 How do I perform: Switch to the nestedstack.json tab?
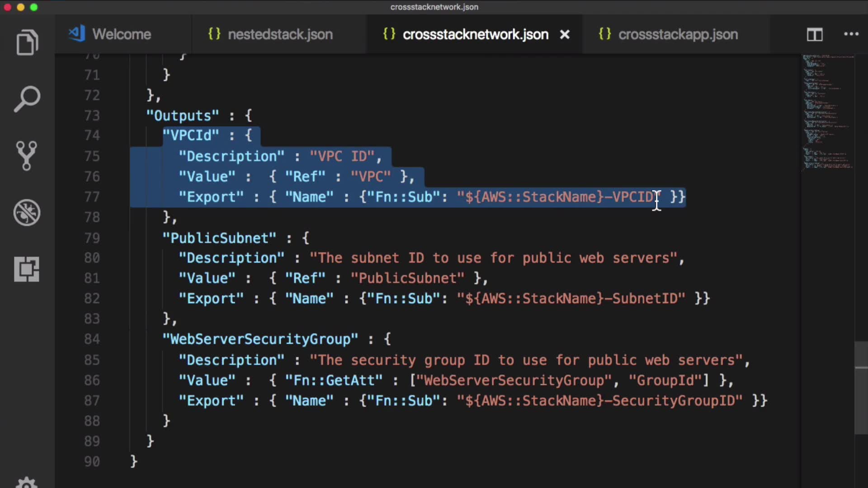[x=280, y=34]
